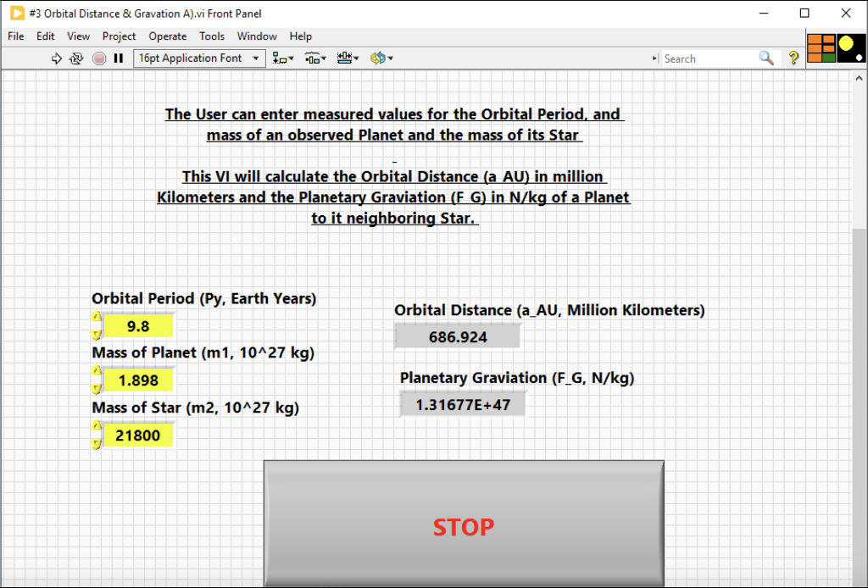Open the Tools menu
868x588 pixels.
pos(211,36)
